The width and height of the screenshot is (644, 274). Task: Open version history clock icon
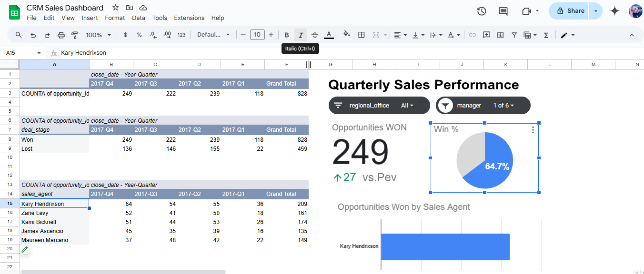pos(482,11)
